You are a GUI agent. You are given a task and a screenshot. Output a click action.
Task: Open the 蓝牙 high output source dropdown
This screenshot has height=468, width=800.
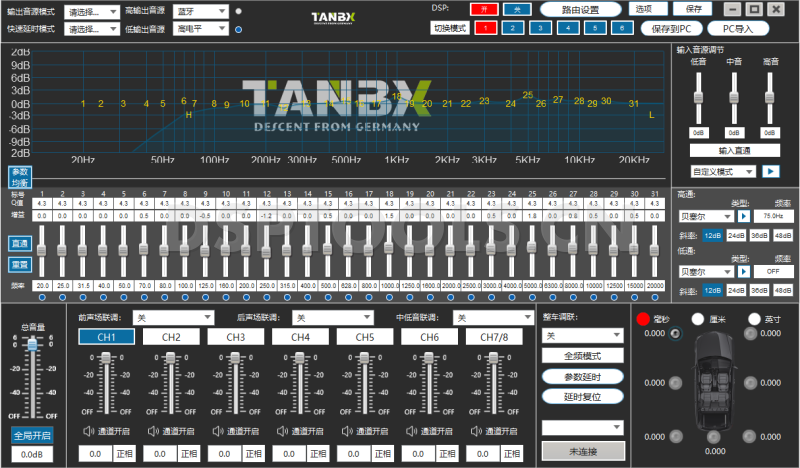(201, 11)
